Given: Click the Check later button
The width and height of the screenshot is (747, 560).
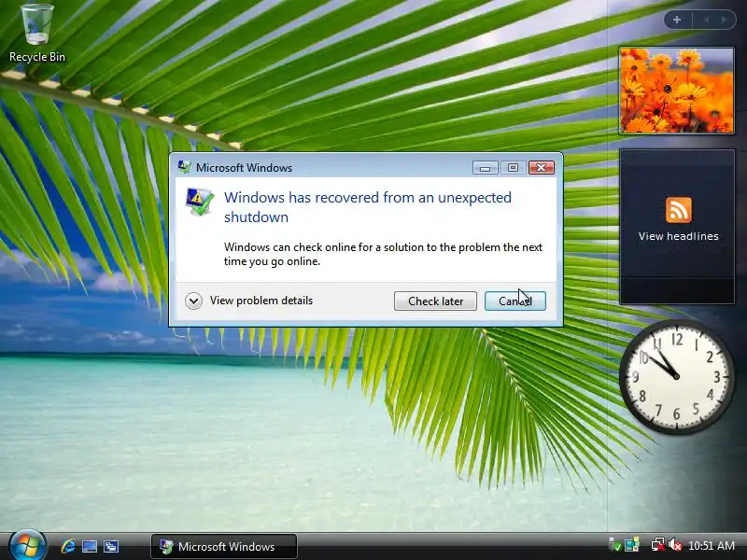Looking at the screenshot, I should [x=435, y=301].
